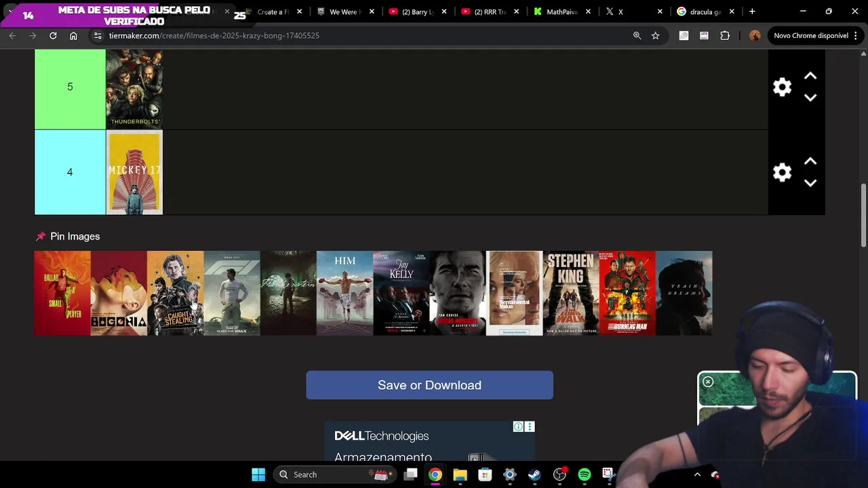Open a new browser tab
Viewport: 868px width, 488px height.
pos(752,12)
